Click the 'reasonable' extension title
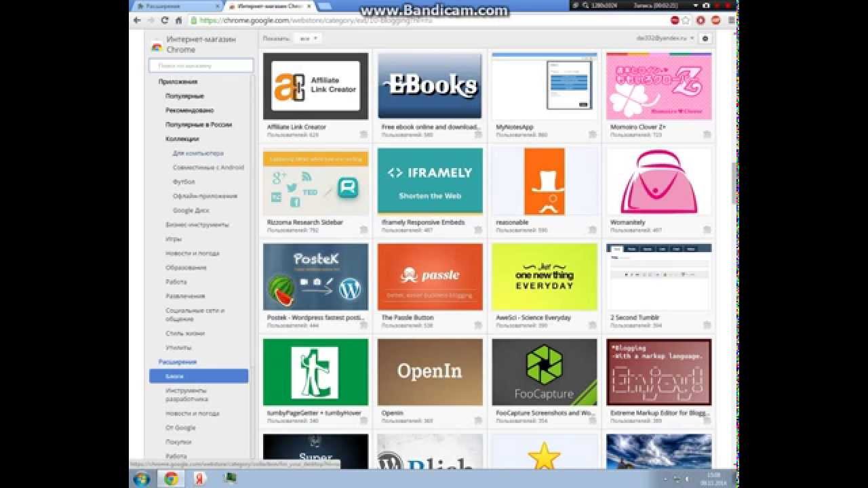 point(512,222)
